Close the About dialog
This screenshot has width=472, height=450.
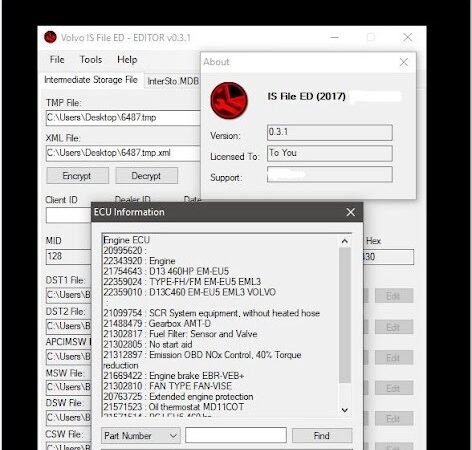(x=404, y=62)
